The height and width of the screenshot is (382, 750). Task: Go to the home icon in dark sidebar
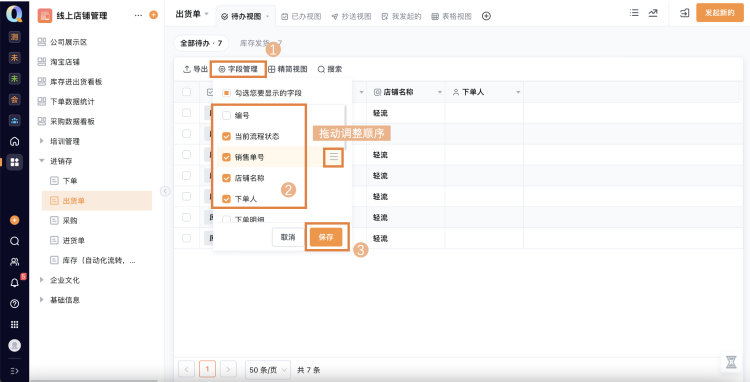(15, 142)
